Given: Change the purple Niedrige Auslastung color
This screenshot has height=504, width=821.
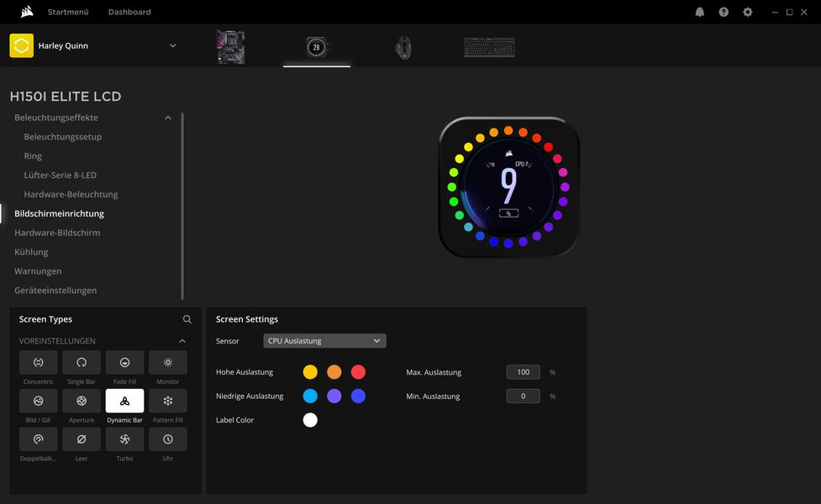Looking at the screenshot, I should 334,396.
